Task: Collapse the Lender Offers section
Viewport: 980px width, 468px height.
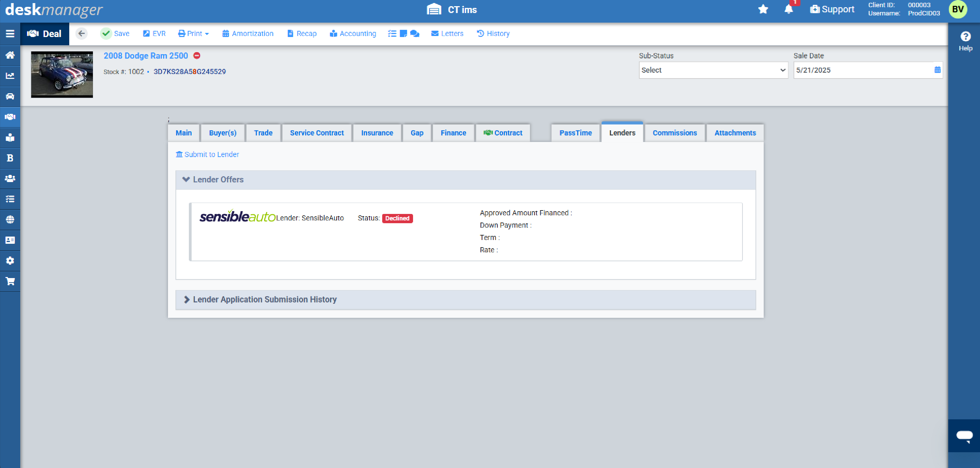Action: tap(465, 180)
